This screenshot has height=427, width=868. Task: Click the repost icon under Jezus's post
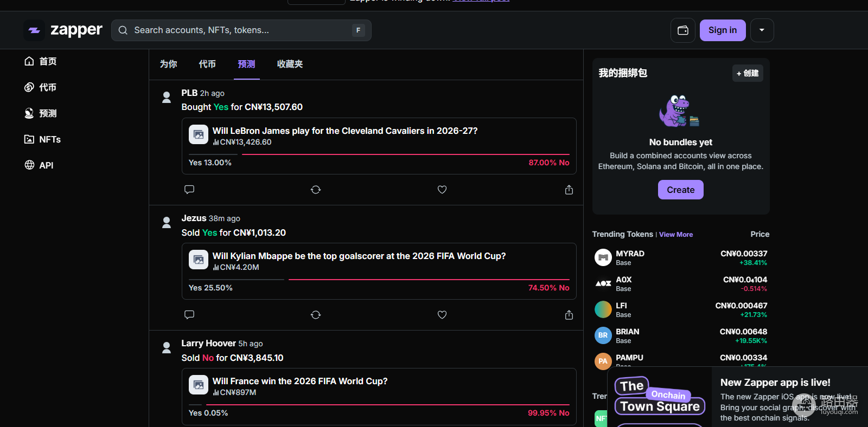[x=316, y=315]
